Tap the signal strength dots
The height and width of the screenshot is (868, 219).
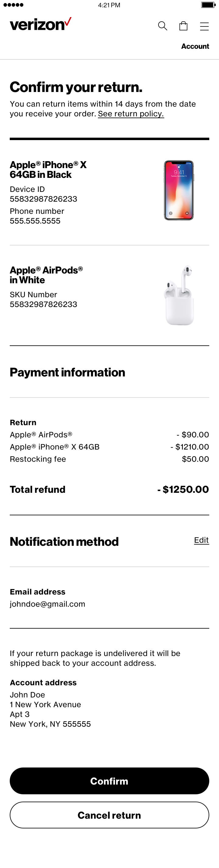click(13, 5)
